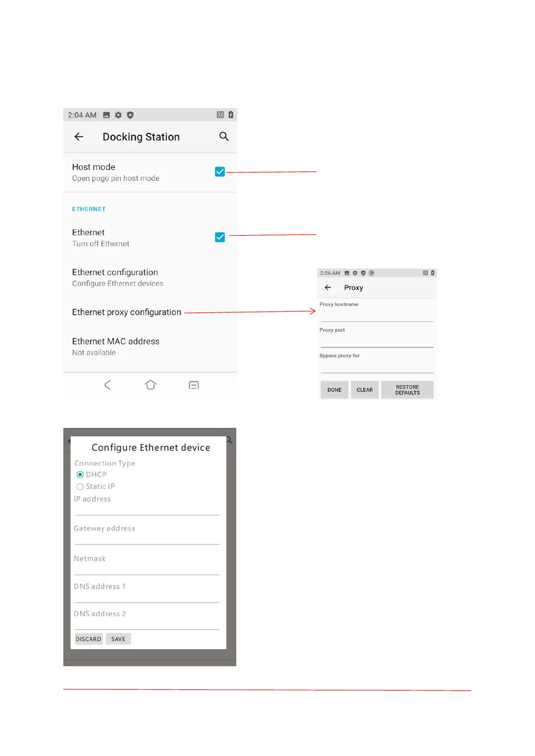Tap settings gear in Docking Station status bar

click(118, 115)
